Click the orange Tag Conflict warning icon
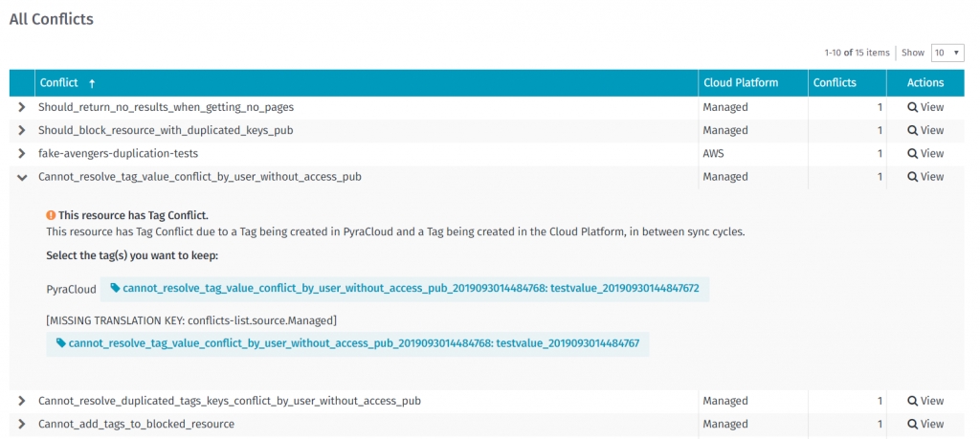This screenshot has width=980, height=439. point(51,216)
